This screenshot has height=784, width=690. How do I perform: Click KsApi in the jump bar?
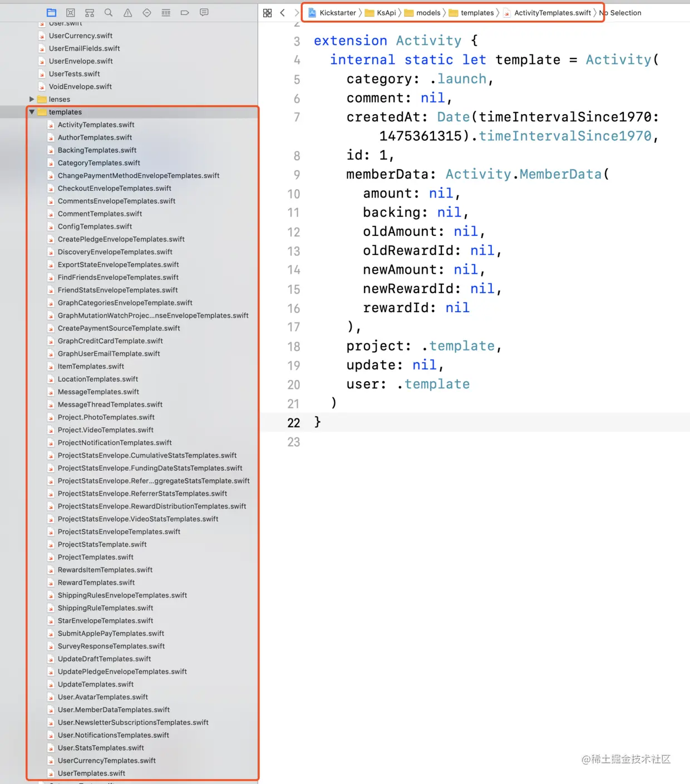tap(381, 13)
